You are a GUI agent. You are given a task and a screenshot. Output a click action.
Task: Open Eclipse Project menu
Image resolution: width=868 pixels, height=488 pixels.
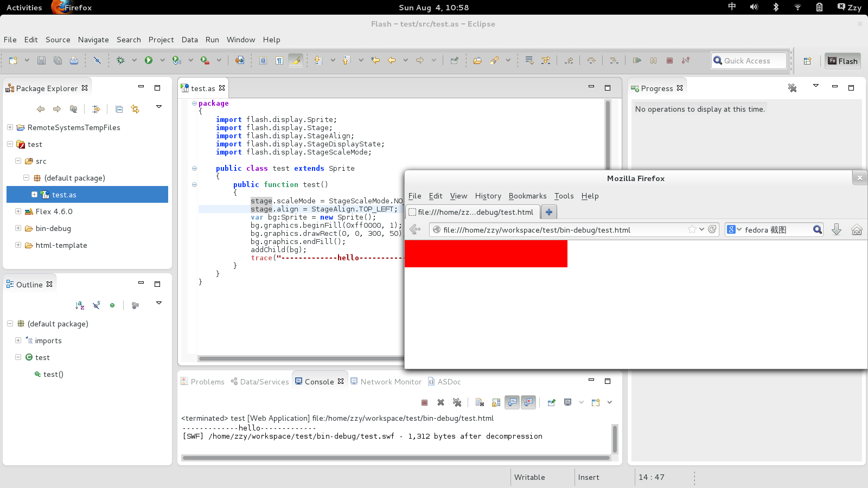[161, 40]
